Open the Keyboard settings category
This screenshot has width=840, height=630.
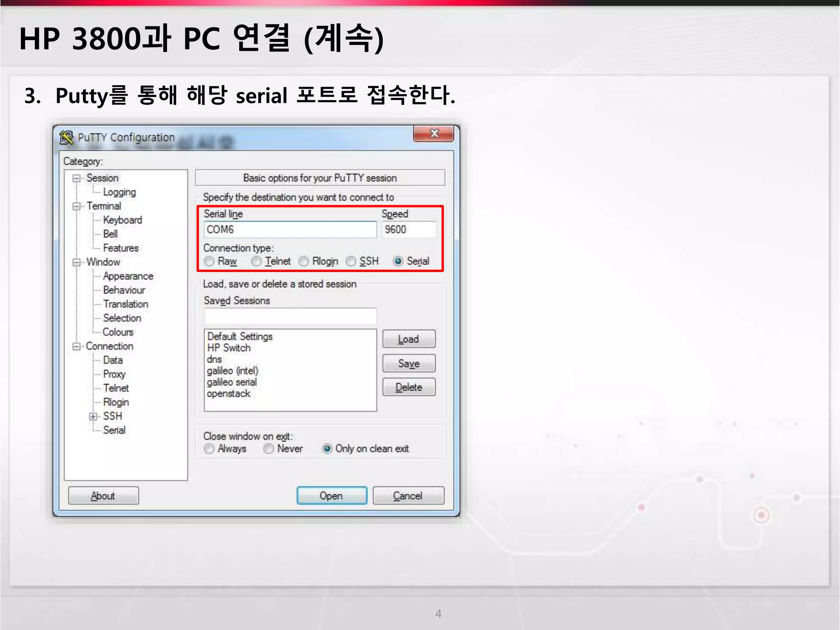click(123, 220)
